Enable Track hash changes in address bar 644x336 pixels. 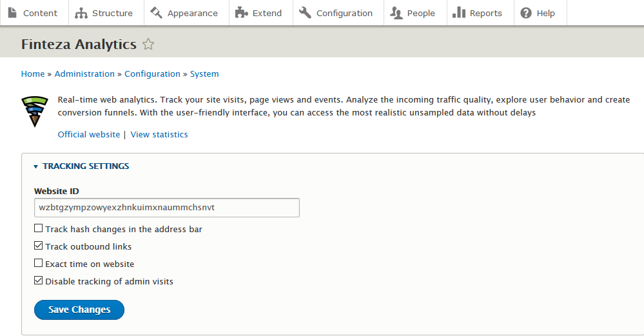tap(39, 229)
